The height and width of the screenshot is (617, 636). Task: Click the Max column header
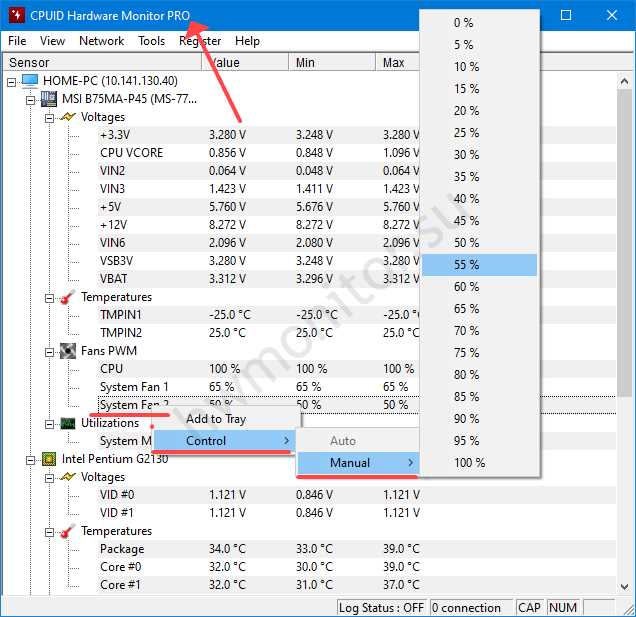[x=398, y=62]
